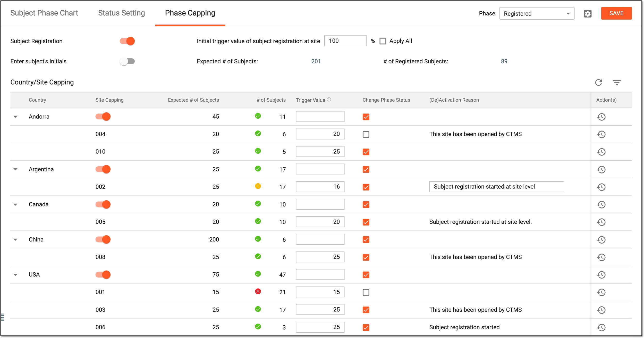This screenshot has height=338, width=644.
Task: Click the green status icon of site 006
Action: click(x=258, y=327)
